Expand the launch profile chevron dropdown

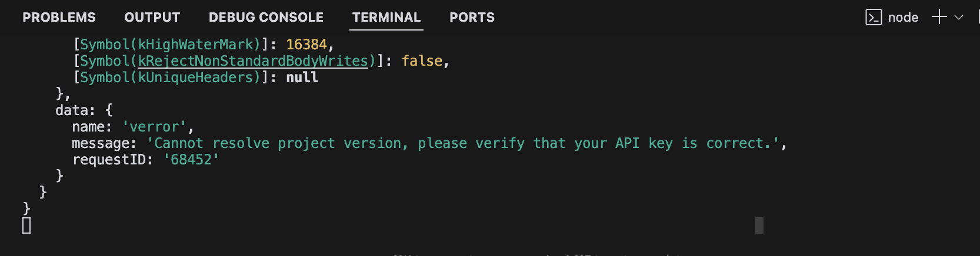click(959, 18)
